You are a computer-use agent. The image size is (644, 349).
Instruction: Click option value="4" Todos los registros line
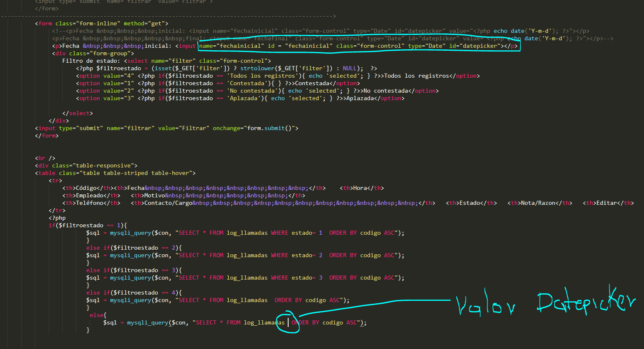coord(278,76)
